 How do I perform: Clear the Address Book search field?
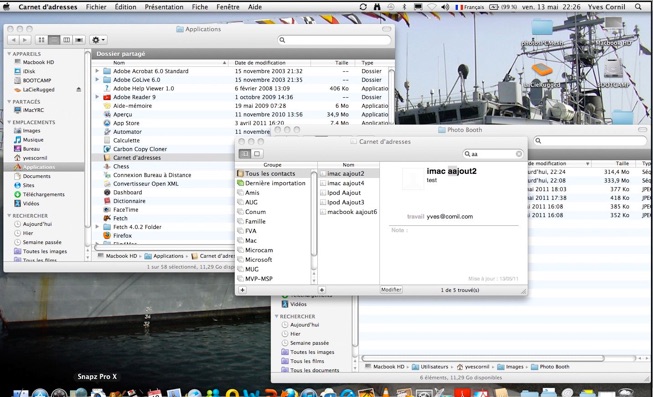pos(519,154)
